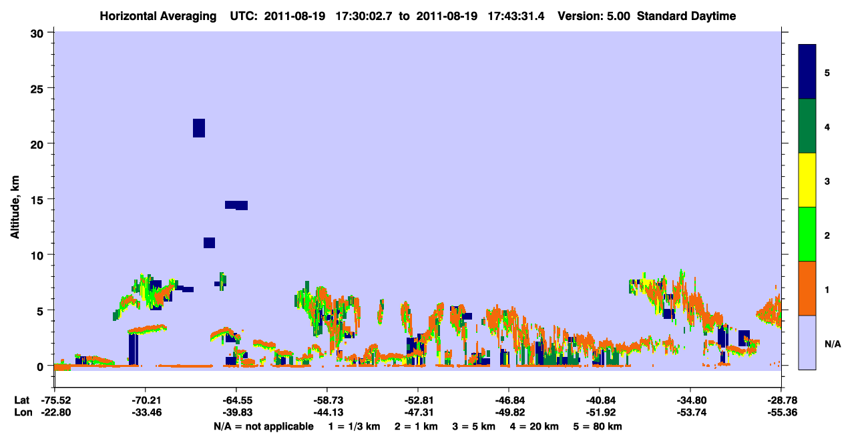Viewport: 868px width, 445px height.
Task: Click the yellow colorbar segment labeled 3
Action: pyautogui.click(x=807, y=180)
